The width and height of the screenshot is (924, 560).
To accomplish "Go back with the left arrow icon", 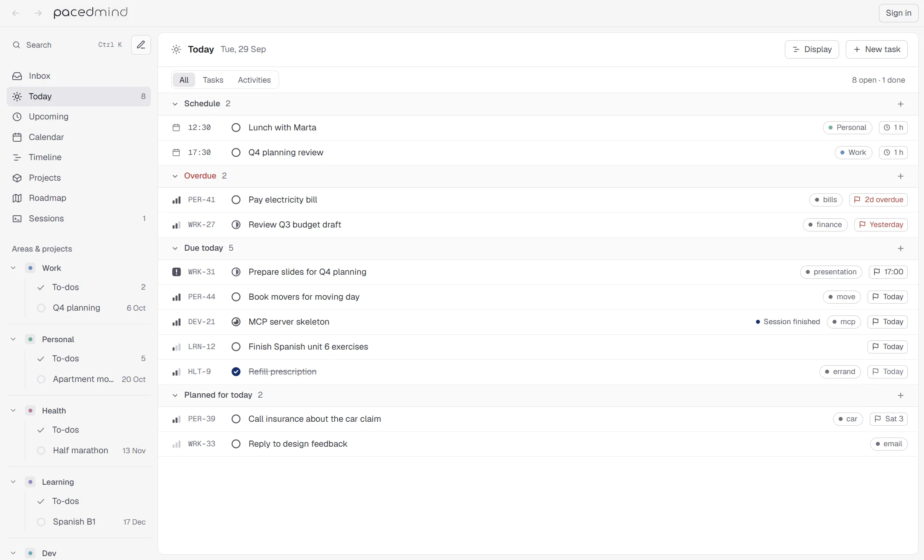I will pyautogui.click(x=16, y=13).
